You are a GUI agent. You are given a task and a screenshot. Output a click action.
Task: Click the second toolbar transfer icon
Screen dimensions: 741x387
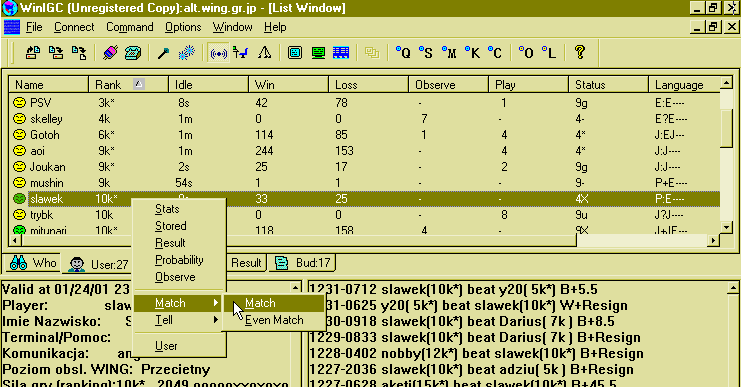(56, 52)
